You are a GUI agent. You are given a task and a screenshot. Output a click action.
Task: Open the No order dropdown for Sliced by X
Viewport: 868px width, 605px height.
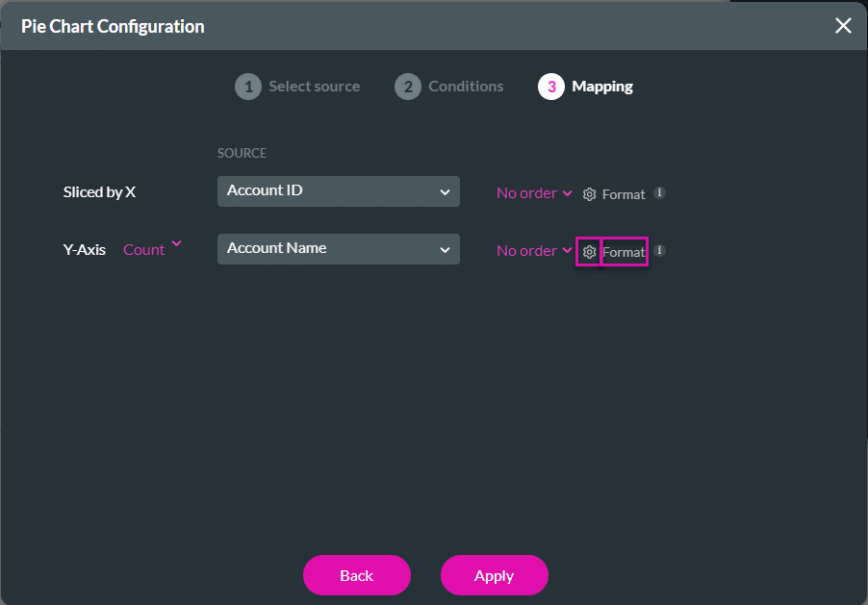534,192
